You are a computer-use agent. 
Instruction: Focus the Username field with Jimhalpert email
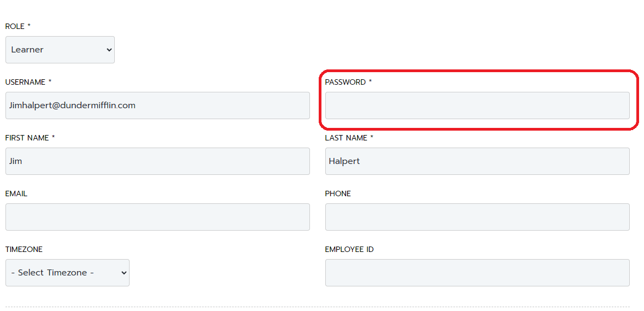point(157,105)
